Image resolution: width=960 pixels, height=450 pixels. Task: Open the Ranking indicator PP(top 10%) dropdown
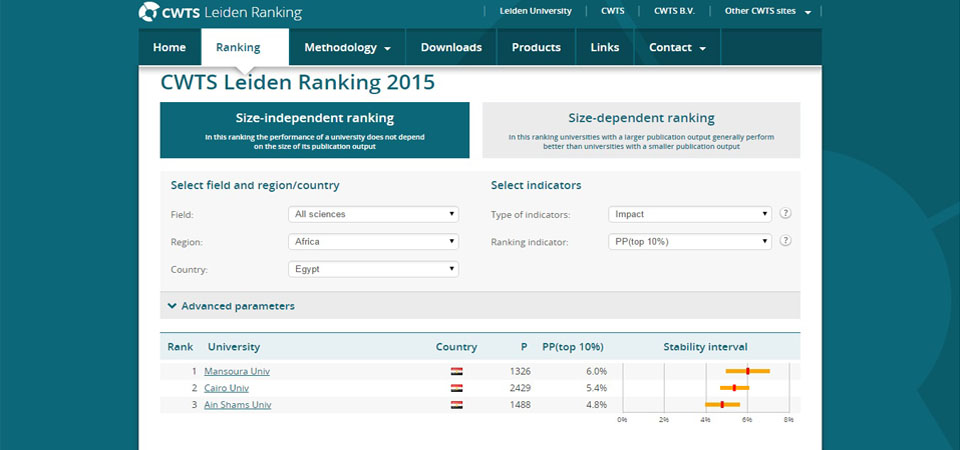[x=690, y=242]
